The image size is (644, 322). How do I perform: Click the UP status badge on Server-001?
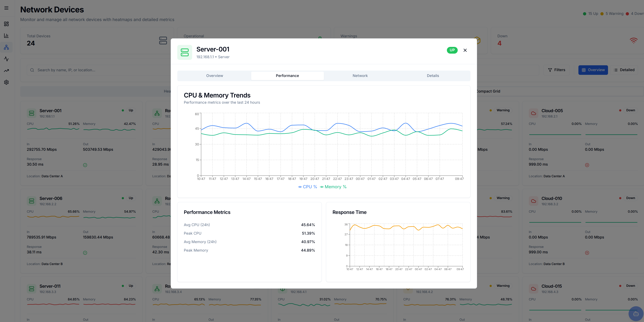click(452, 50)
